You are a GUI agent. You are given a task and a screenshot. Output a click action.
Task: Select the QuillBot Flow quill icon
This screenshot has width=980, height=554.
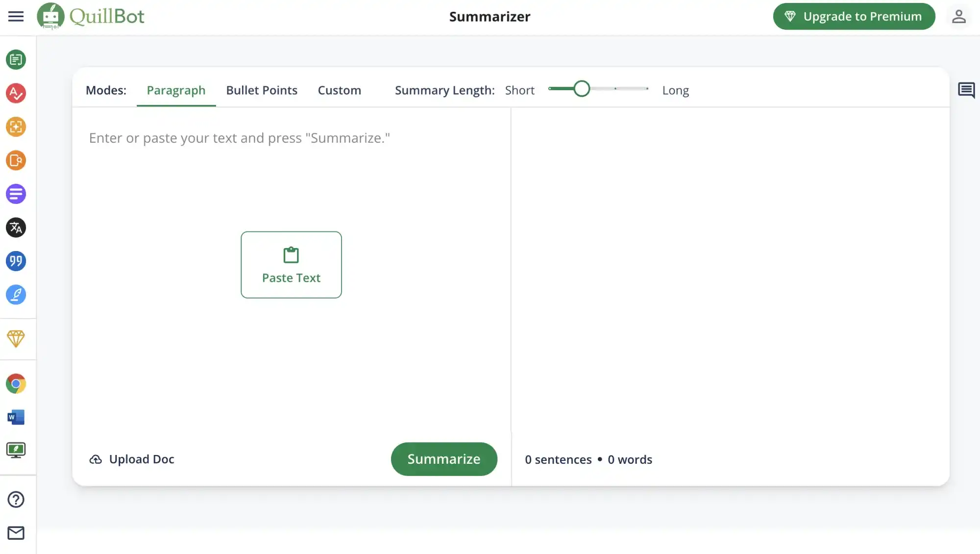pyautogui.click(x=16, y=295)
